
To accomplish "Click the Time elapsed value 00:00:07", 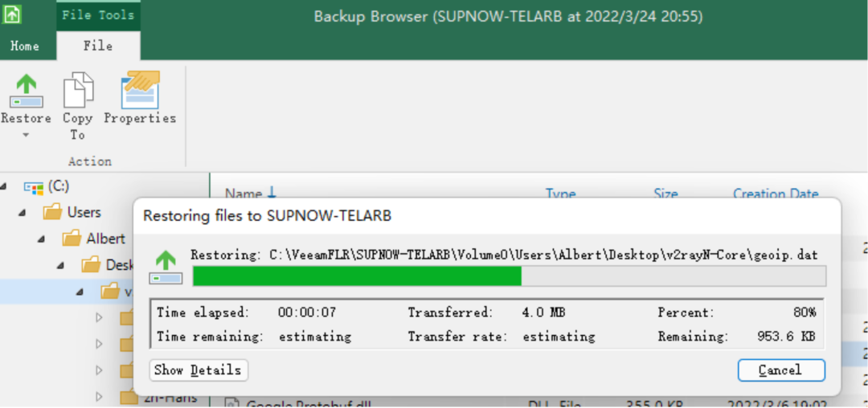I will (307, 312).
